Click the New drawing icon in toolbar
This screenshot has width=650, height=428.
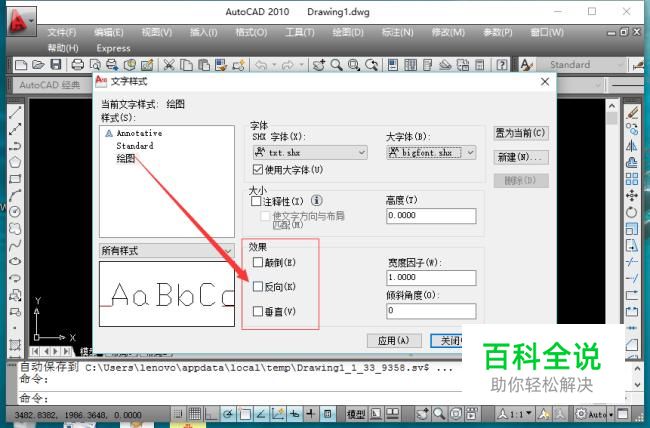click(21, 65)
